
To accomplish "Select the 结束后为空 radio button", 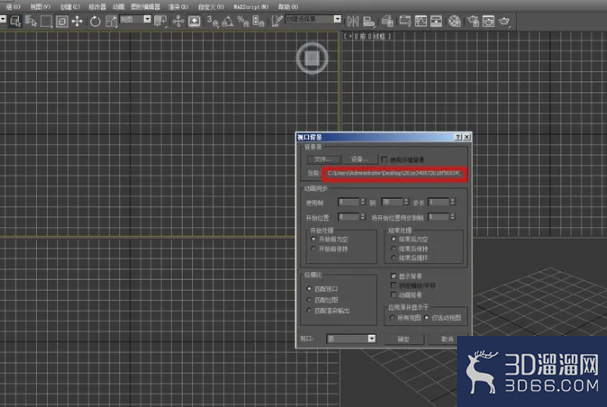I will click(394, 239).
